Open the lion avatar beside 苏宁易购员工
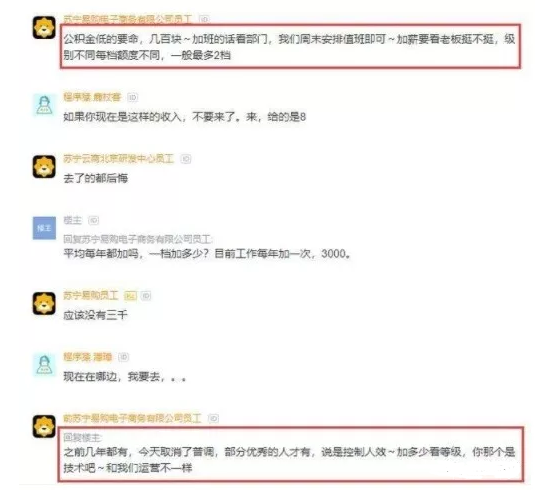This screenshot has height=499, width=545. [x=44, y=303]
